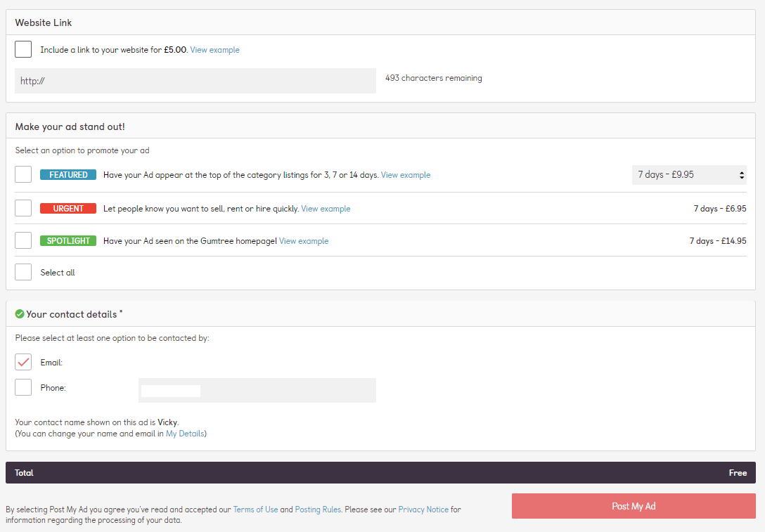Viewport: 765px width, 532px height.
Task: Enable the Featured ad promotion checkbox
Action: (23, 174)
